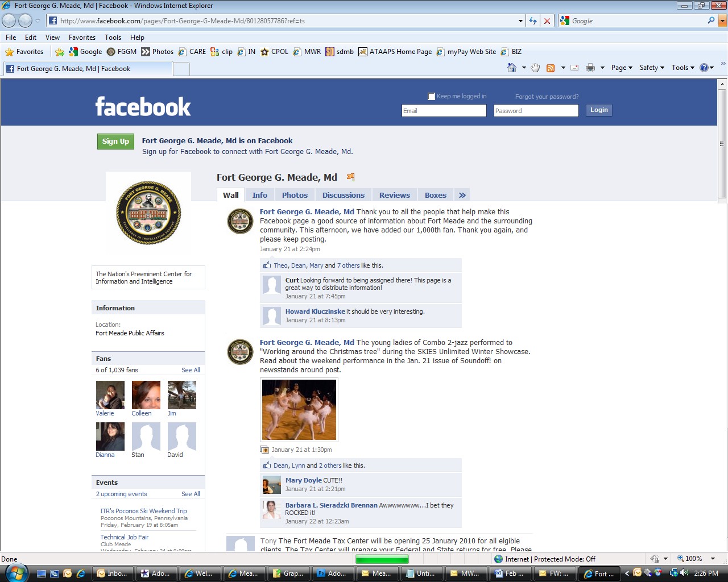Go back with the browser Back arrow
This screenshot has height=582, width=728.
[9, 20]
